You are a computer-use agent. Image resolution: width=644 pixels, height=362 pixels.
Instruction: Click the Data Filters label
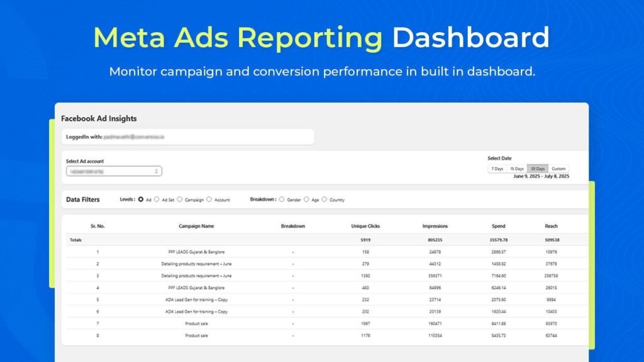coord(83,199)
